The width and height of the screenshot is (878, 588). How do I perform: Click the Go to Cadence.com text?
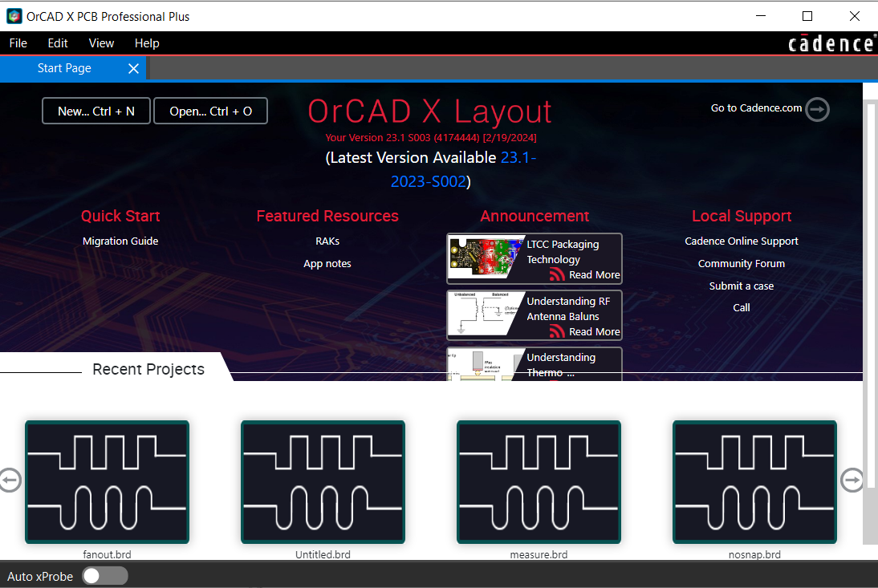(756, 108)
